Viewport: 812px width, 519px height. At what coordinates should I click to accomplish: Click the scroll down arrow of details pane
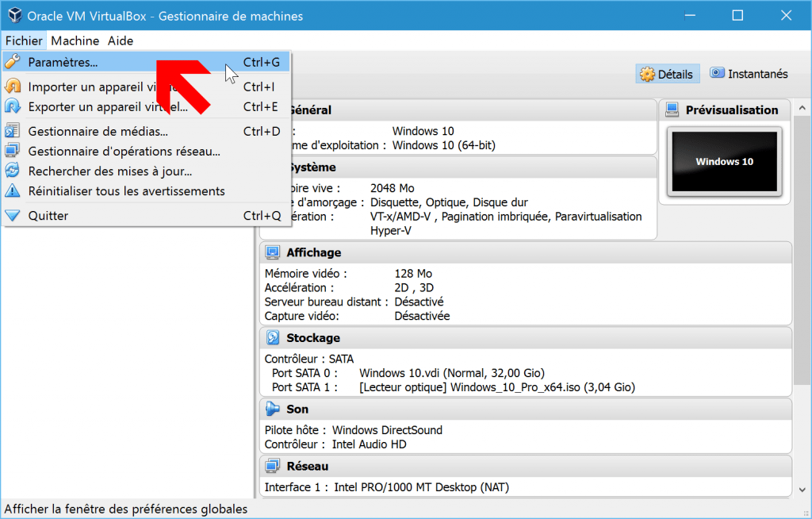point(802,490)
